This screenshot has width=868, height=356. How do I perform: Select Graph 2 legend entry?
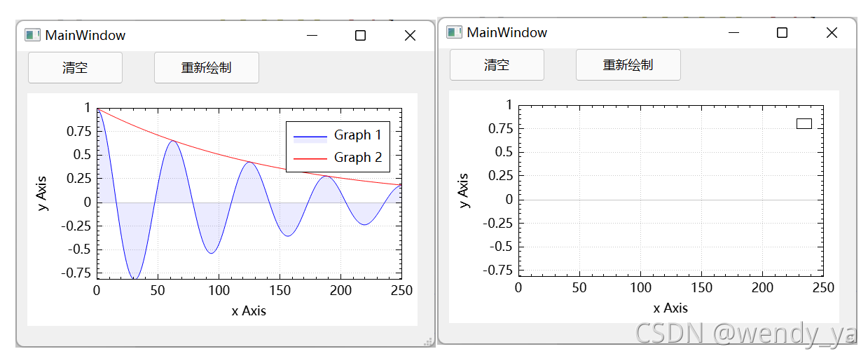tap(337, 158)
